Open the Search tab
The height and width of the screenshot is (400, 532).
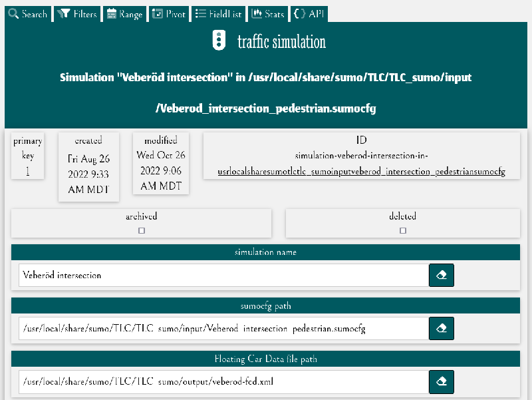tap(28, 14)
